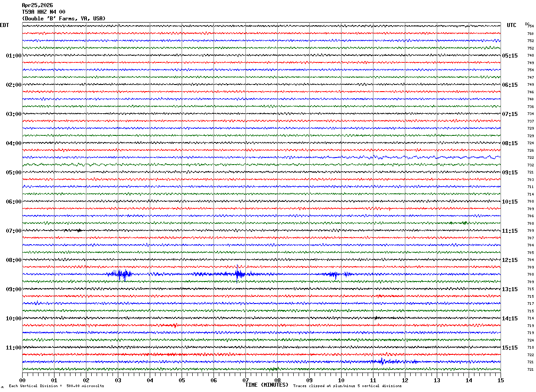Viewport: 536px width, 392px height.
Task: Click the 15:15 UTC time label
Action: (510, 348)
